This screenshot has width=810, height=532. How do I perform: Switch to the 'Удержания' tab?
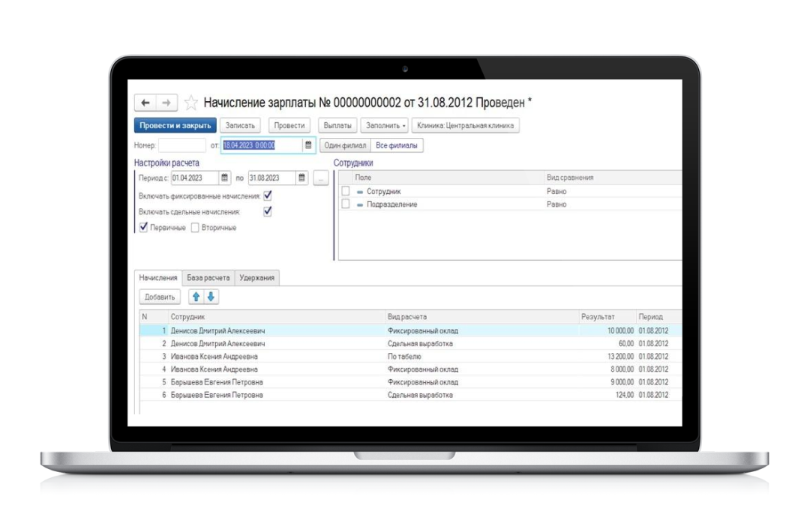256,278
